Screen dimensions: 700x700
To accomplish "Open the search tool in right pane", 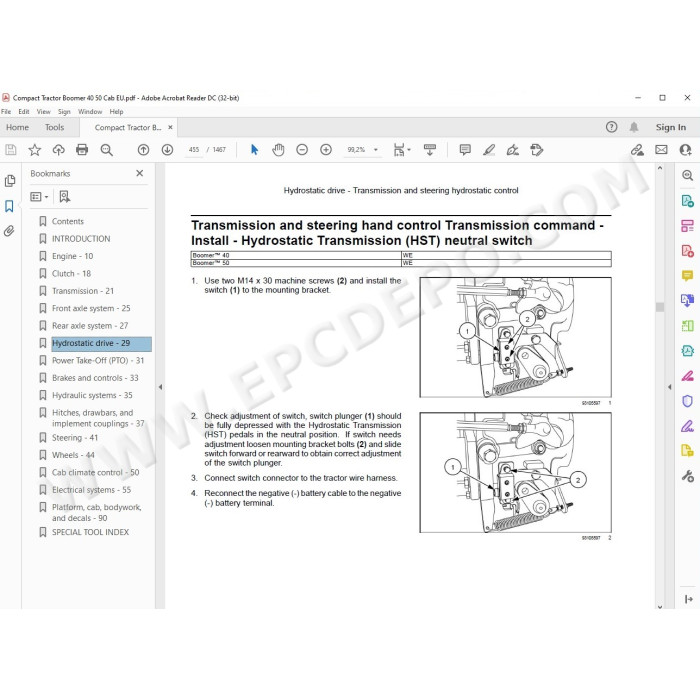I will pos(688,175).
